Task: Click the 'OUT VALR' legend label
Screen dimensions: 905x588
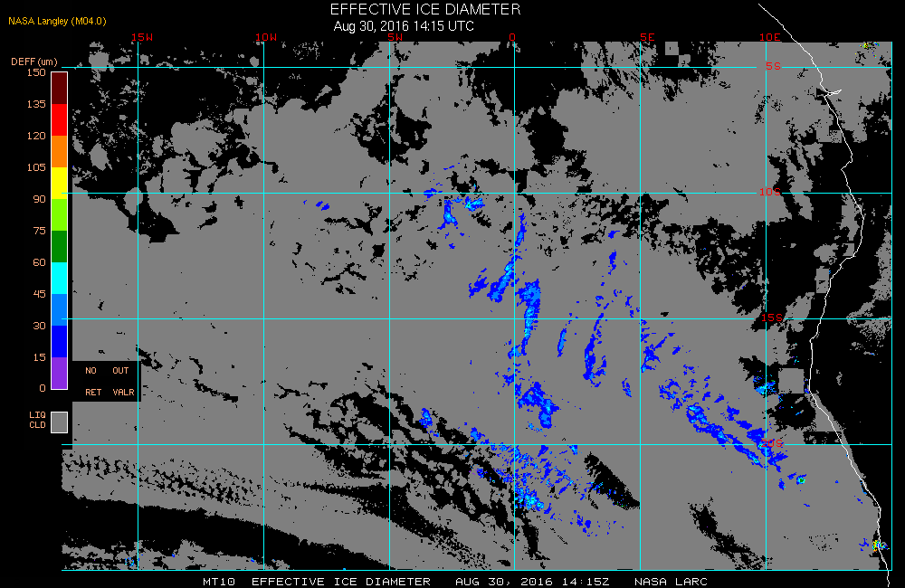Action: tap(123, 382)
